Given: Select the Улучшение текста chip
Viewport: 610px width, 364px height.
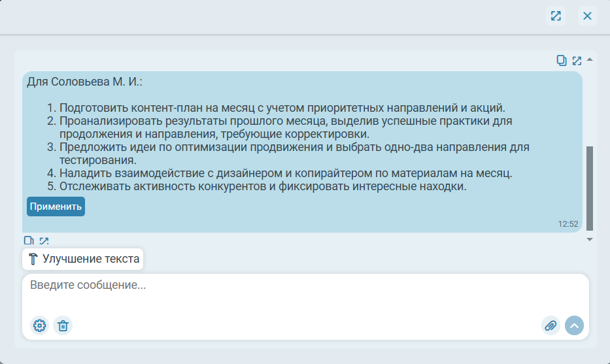Looking at the screenshot, I should [83, 259].
